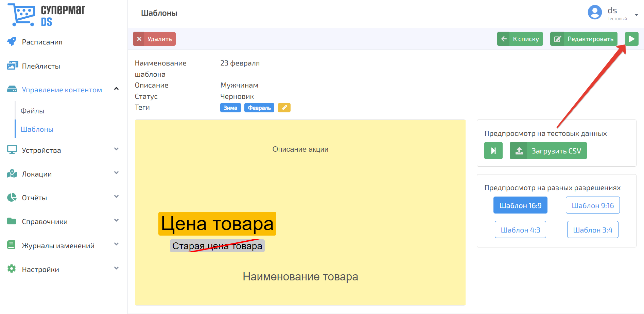
Task: Switch preview to Шаблон 9:16
Action: pyautogui.click(x=592, y=205)
